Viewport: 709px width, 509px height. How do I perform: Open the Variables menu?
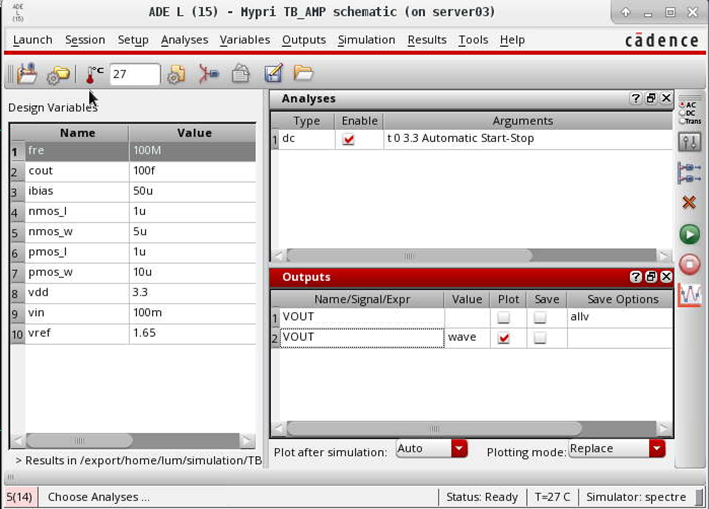(x=245, y=40)
